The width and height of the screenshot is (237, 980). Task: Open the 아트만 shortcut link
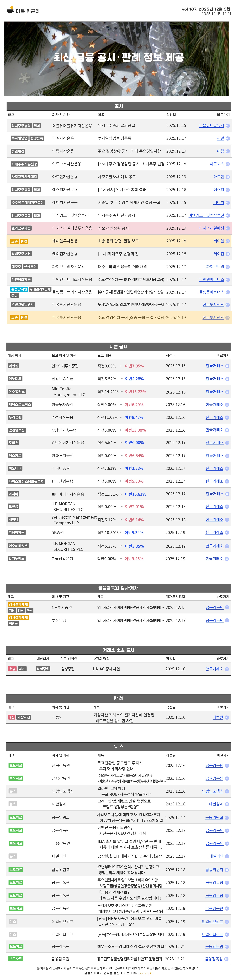218,177
